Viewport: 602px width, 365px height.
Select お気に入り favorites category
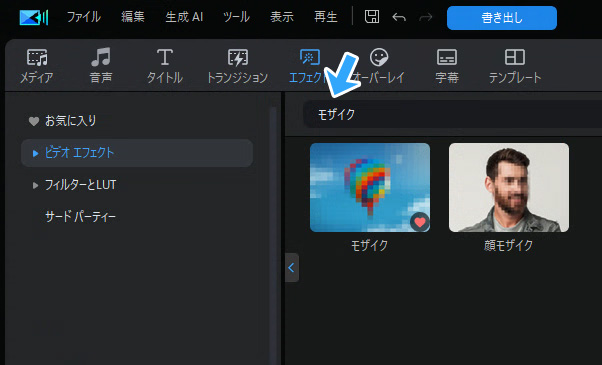pyautogui.click(x=71, y=121)
